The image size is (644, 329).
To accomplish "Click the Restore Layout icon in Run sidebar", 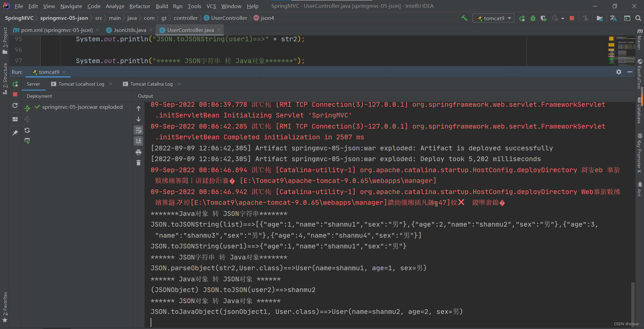I will (15, 119).
